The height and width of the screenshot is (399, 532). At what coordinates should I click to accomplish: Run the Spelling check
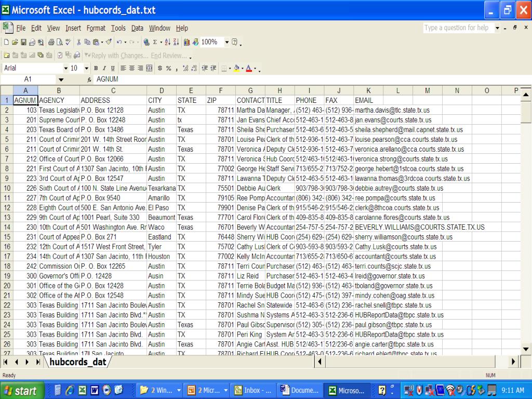(x=68, y=42)
